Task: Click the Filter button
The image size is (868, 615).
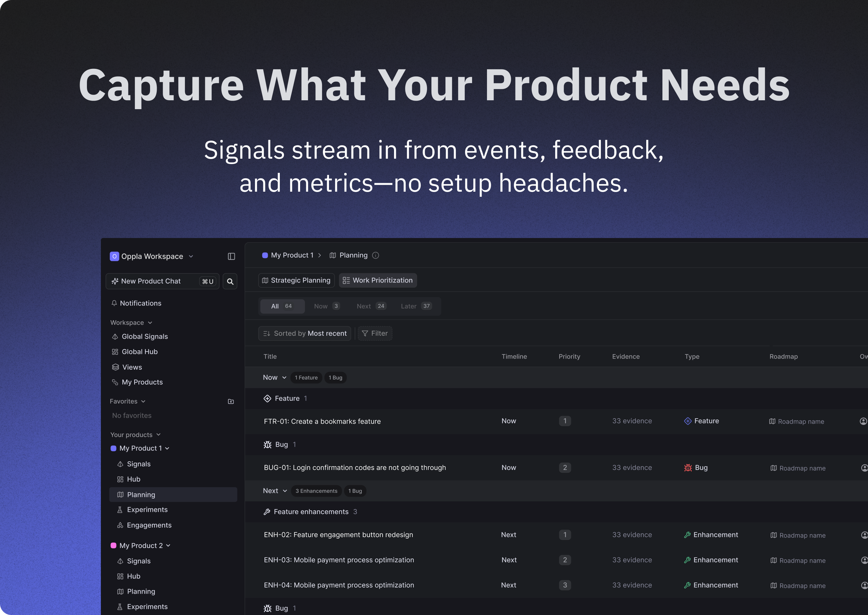Action: coord(375,333)
